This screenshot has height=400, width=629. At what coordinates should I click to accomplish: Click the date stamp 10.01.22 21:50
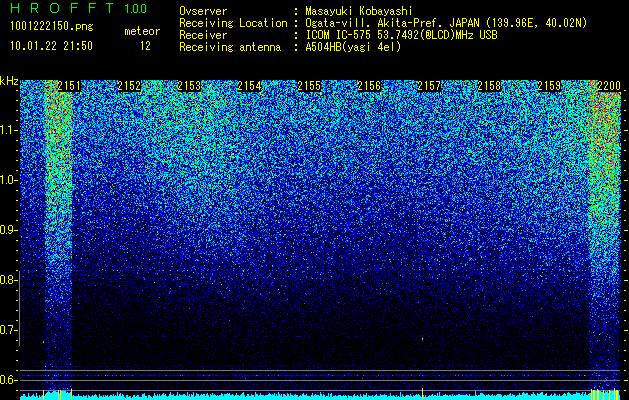51,46
